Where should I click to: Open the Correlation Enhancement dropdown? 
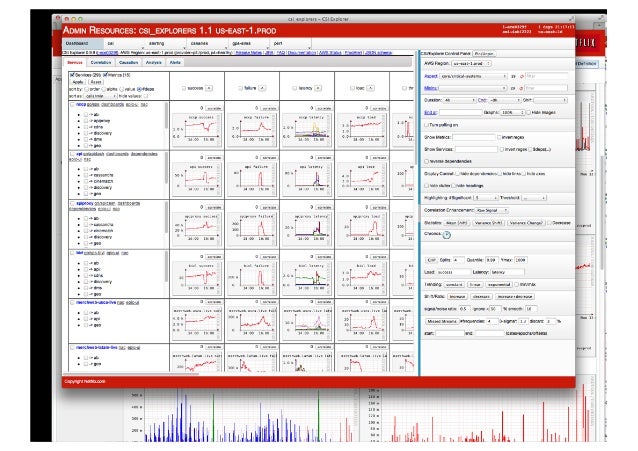point(492,210)
